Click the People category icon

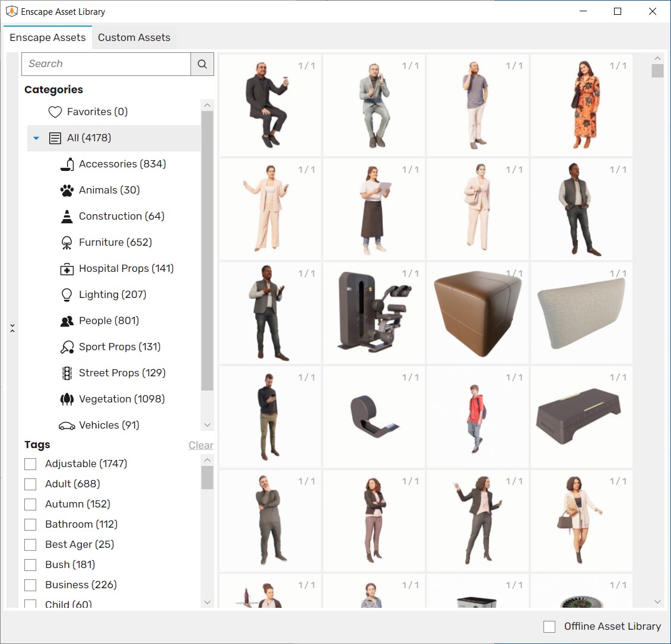tap(66, 321)
